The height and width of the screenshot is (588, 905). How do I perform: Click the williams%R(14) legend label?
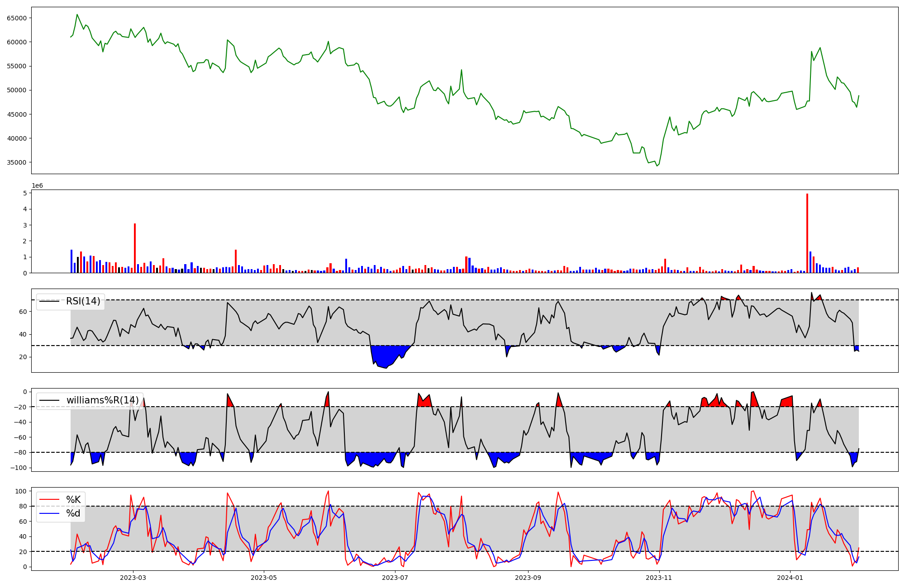pyautogui.click(x=102, y=400)
